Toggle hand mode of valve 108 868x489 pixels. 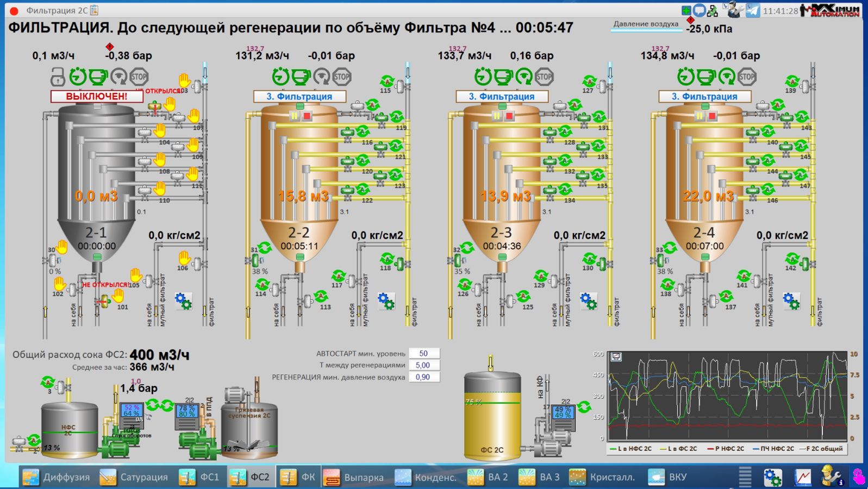(159, 159)
